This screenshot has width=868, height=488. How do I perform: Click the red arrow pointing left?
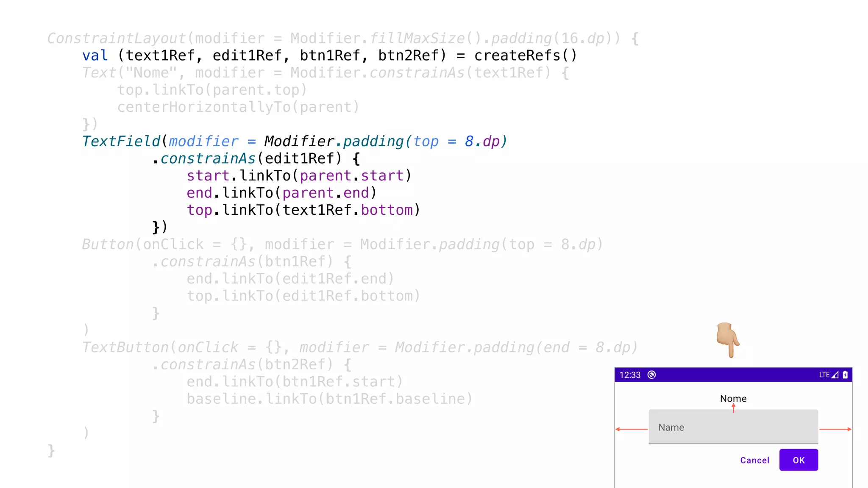click(631, 429)
